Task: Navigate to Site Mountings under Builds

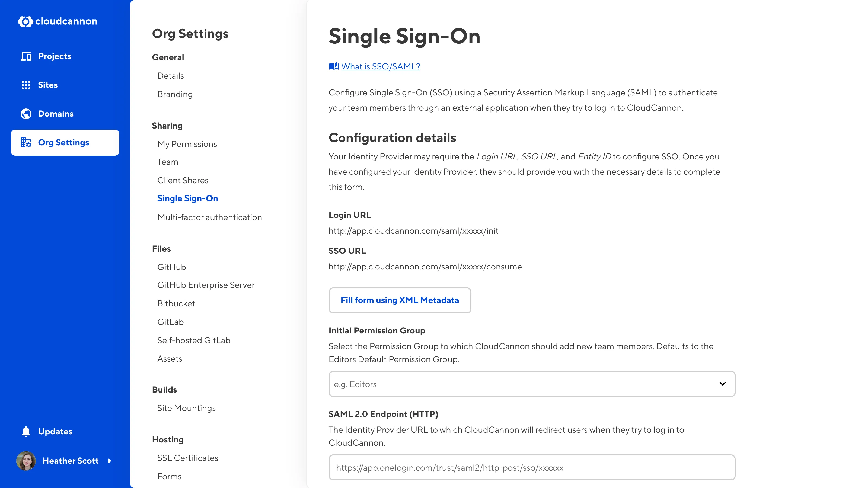Action: (186, 408)
